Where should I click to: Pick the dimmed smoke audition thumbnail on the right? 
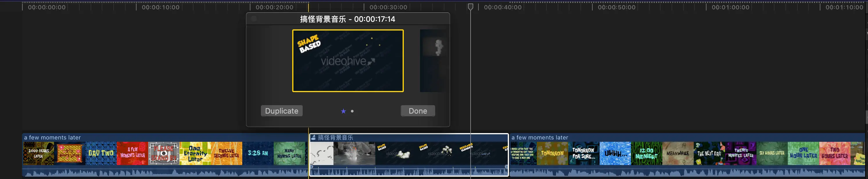tap(433, 61)
